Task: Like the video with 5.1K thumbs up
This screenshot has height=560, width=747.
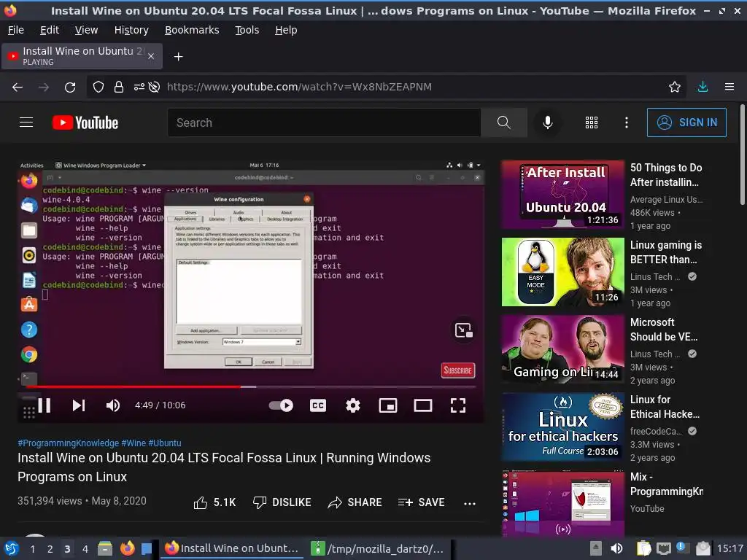Action: [x=215, y=502]
